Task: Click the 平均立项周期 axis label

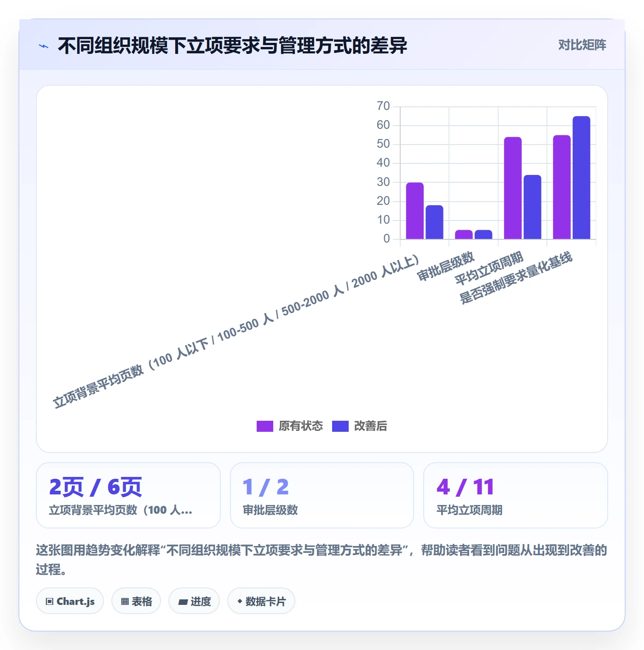Action: (489, 268)
